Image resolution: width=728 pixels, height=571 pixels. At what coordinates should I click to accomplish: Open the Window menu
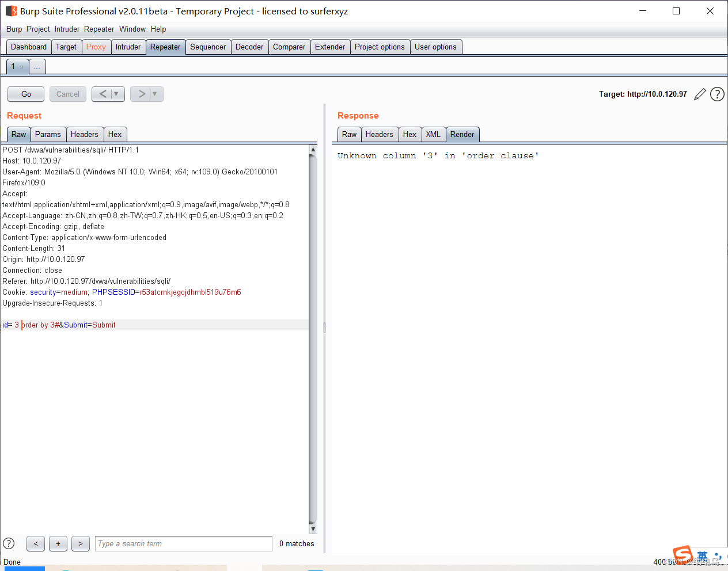(132, 29)
